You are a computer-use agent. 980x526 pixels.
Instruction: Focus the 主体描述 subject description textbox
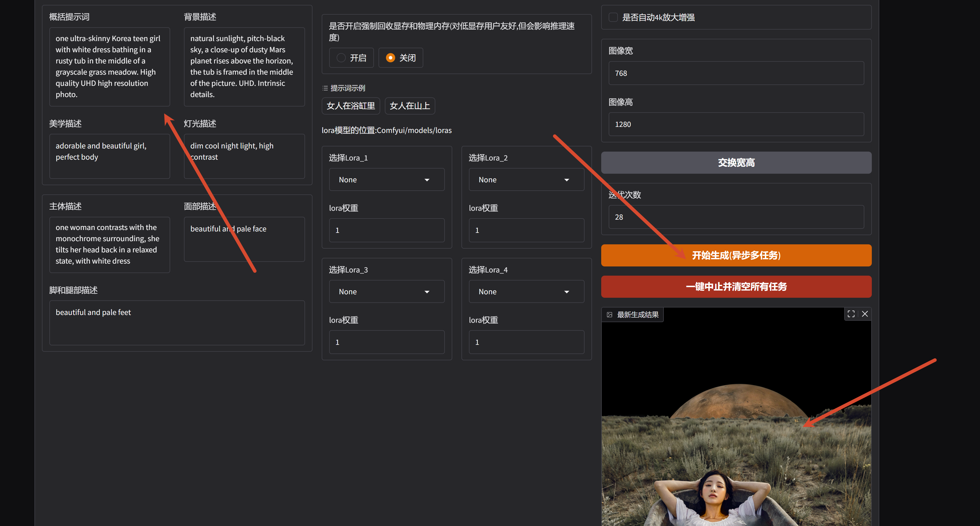pos(110,245)
